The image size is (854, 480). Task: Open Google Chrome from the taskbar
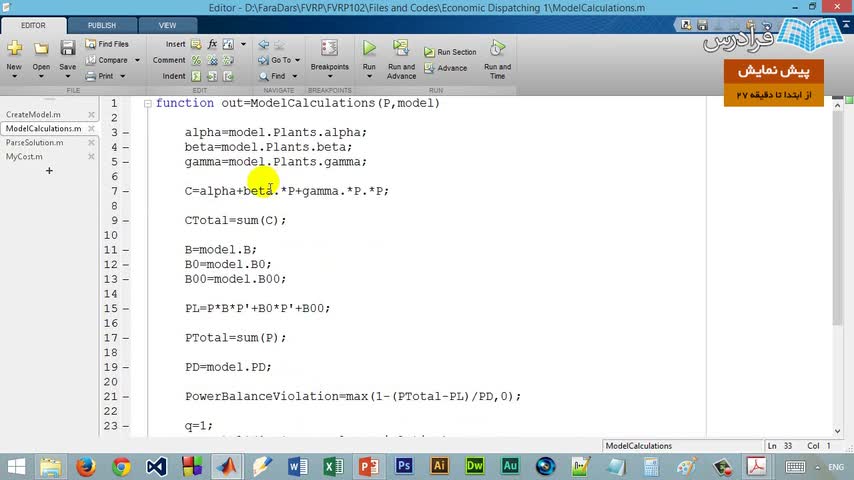121,466
